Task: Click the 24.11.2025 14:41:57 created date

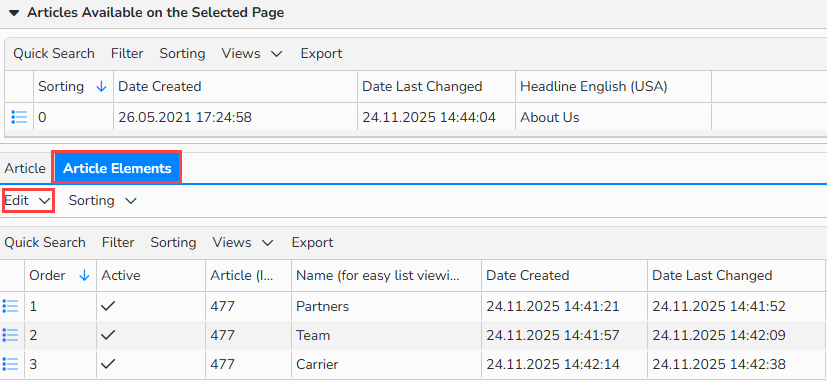Action: pos(553,336)
